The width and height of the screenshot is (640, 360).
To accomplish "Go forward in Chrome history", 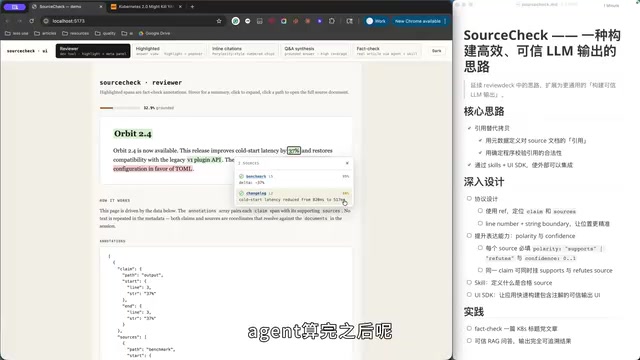I will point(19,21).
